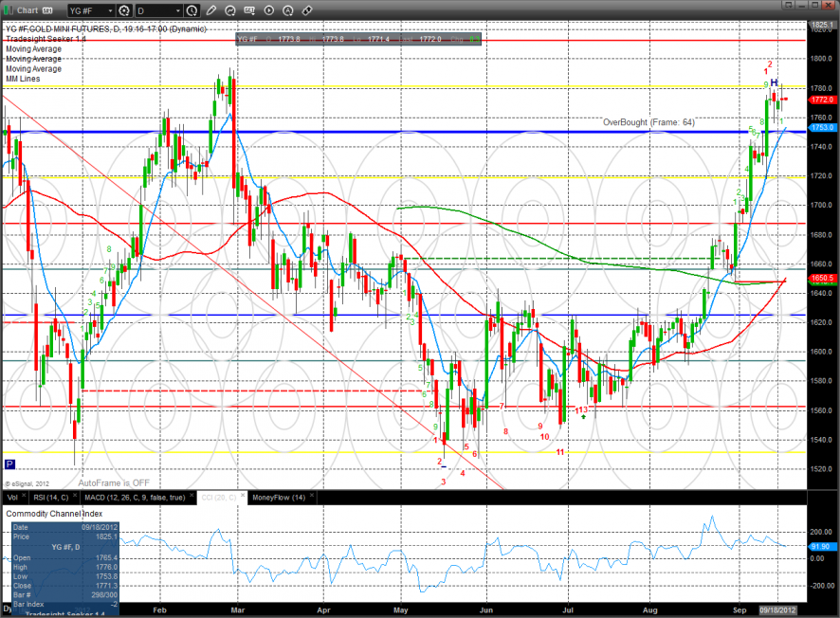The image size is (840, 618).
Task: Click the Tradesight Seeker 1.4 study label
Action: pyautogui.click(x=46, y=39)
